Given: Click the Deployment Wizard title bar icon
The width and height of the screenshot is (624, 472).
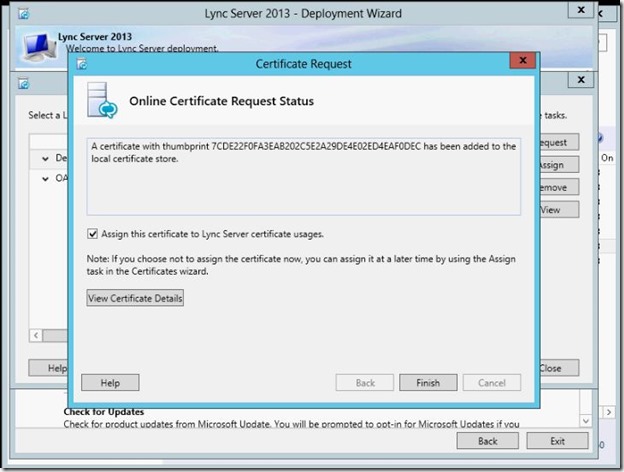Looking at the screenshot, I should [x=23, y=14].
